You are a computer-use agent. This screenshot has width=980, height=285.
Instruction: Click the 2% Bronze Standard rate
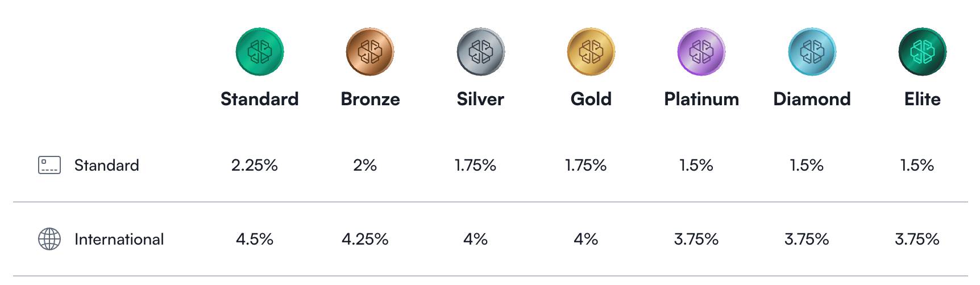point(365,165)
